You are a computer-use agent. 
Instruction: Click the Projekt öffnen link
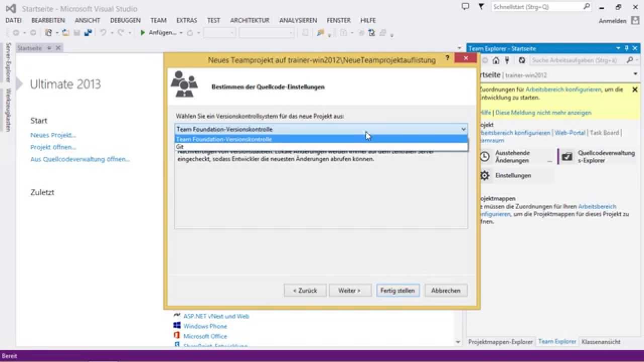click(x=53, y=147)
